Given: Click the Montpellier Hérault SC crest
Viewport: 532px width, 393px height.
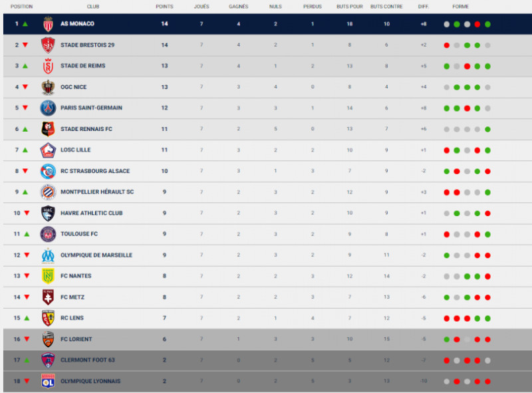Looking at the screenshot, I should (48, 192).
